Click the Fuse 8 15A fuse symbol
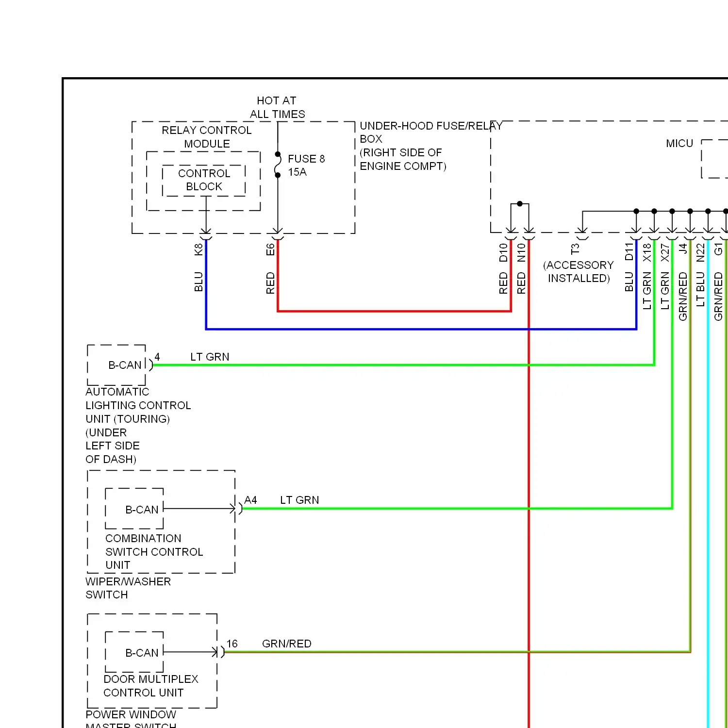 click(278, 165)
